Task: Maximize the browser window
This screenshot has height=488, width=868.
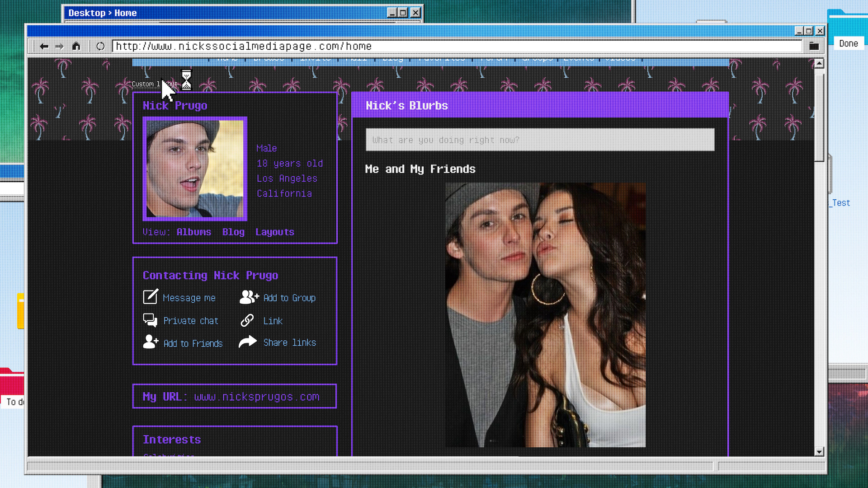Action: click(x=809, y=31)
